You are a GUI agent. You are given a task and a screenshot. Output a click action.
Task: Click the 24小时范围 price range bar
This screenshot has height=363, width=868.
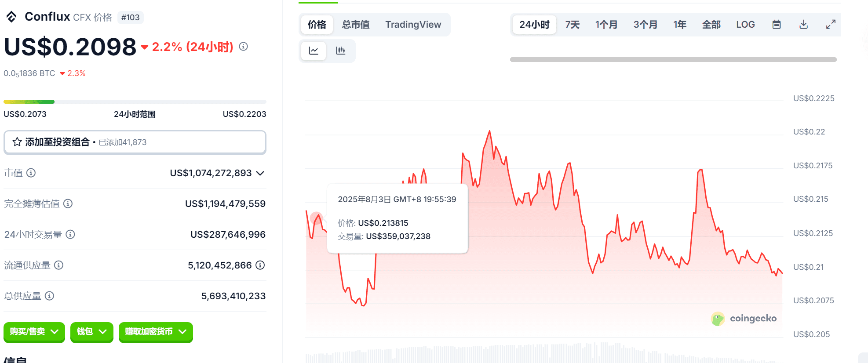tap(135, 102)
